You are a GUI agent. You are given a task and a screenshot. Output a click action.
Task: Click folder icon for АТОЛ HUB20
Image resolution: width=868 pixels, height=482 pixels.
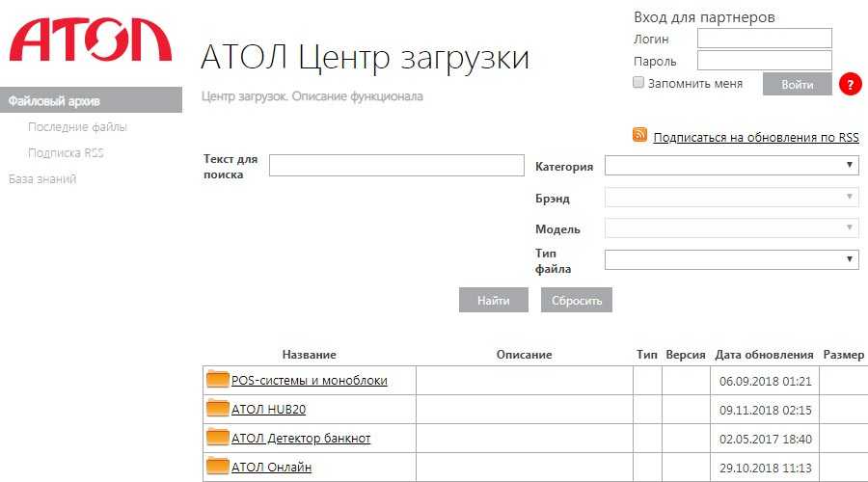pyautogui.click(x=217, y=409)
